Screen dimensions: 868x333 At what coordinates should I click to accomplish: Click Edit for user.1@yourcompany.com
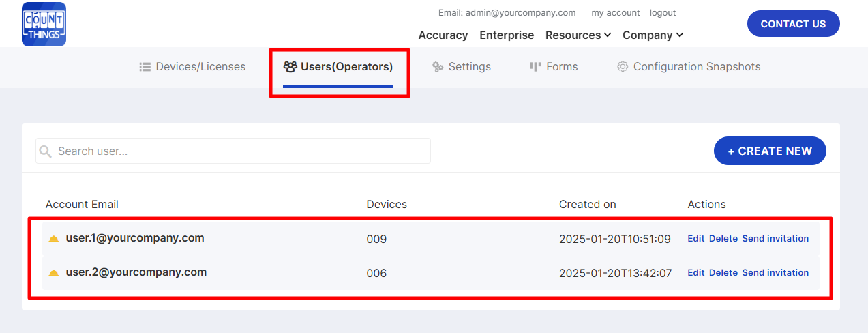[x=695, y=239]
